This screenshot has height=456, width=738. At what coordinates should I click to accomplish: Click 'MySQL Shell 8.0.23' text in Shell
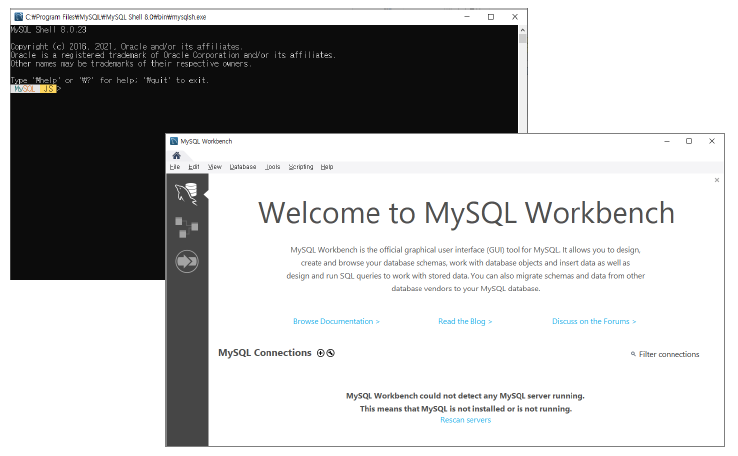(48, 30)
